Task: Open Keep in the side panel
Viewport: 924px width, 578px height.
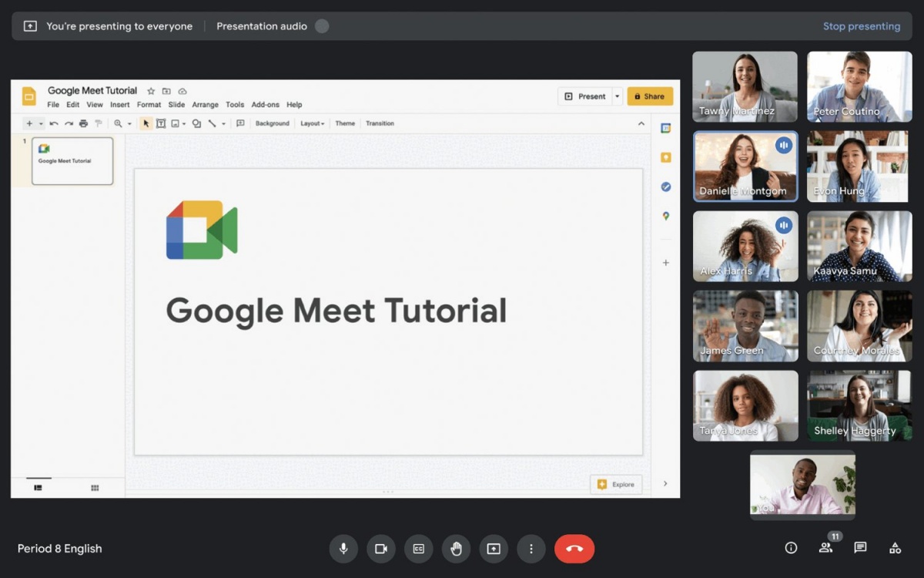Action: pos(666,157)
